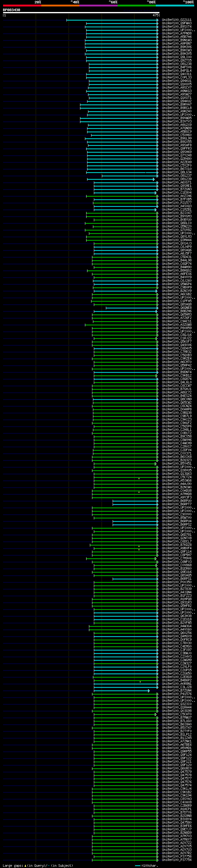Select UniRef100_Q47578 label
This screenshot has height=868, width=197.
[x=176, y=775]
